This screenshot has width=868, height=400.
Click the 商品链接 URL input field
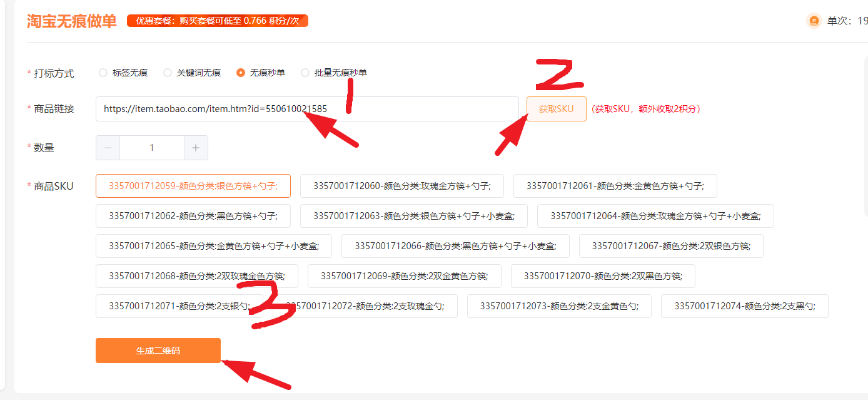(x=307, y=109)
